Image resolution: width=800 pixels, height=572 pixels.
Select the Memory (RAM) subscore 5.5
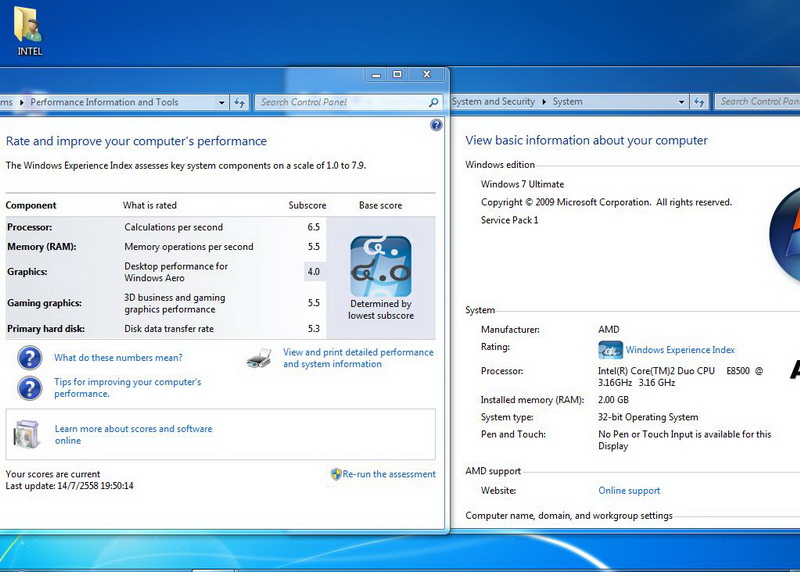coord(313,246)
